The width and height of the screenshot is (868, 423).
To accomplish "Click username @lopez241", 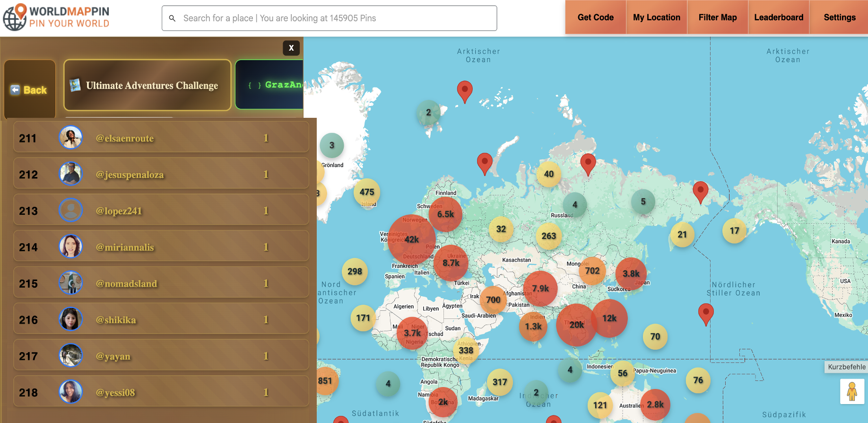I will pos(119,211).
